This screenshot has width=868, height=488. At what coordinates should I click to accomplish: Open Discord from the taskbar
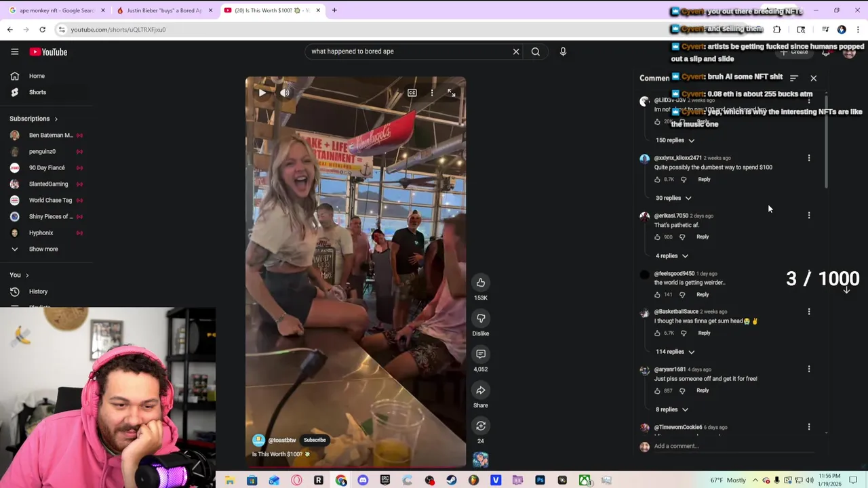tap(363, 481)
